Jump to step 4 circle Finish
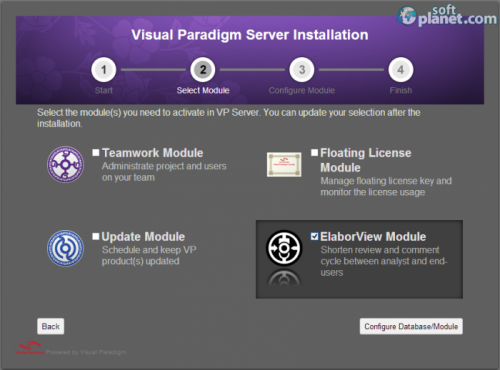Image resolution: width=500 pixels, height=370 pixels. tap(401, 70)
